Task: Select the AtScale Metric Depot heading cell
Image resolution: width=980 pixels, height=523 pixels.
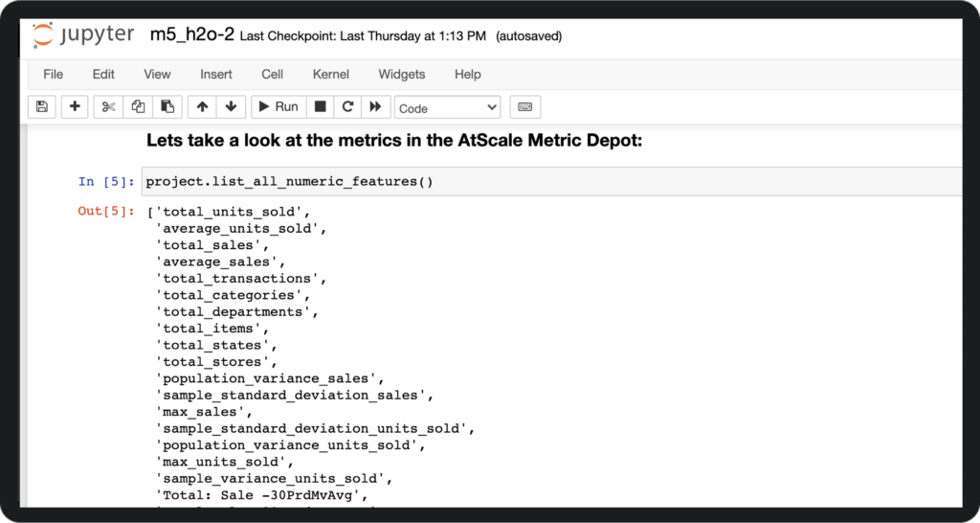Action: [x=394, y=141]
